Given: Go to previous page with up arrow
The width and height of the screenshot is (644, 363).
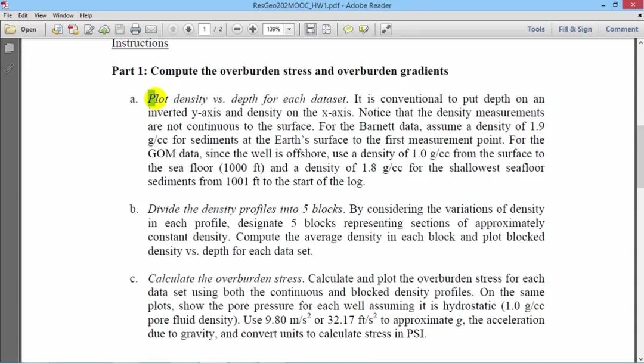Looking at the screenshot, I should point(173,29).
